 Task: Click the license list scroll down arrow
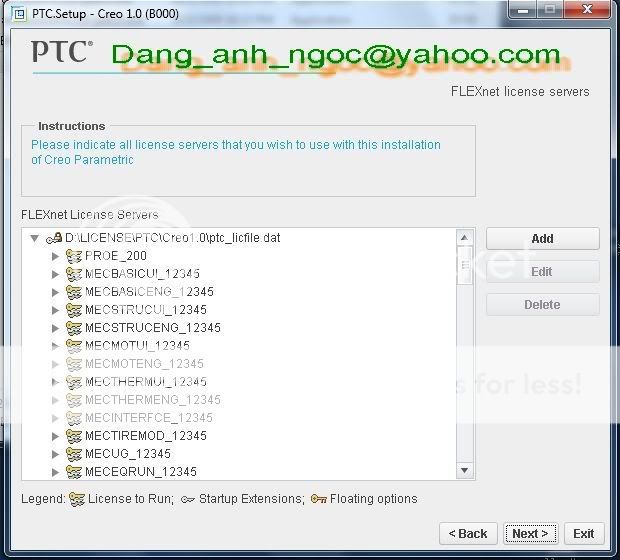(465, 470)
